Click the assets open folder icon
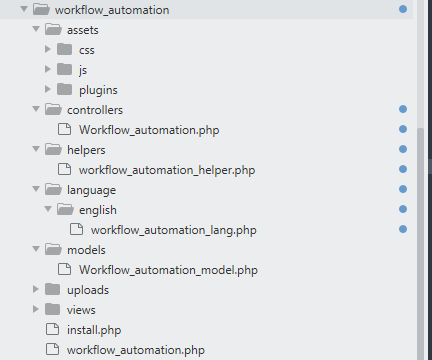Image resolution: width=432 pixels, height=360 pixels. 53,29
